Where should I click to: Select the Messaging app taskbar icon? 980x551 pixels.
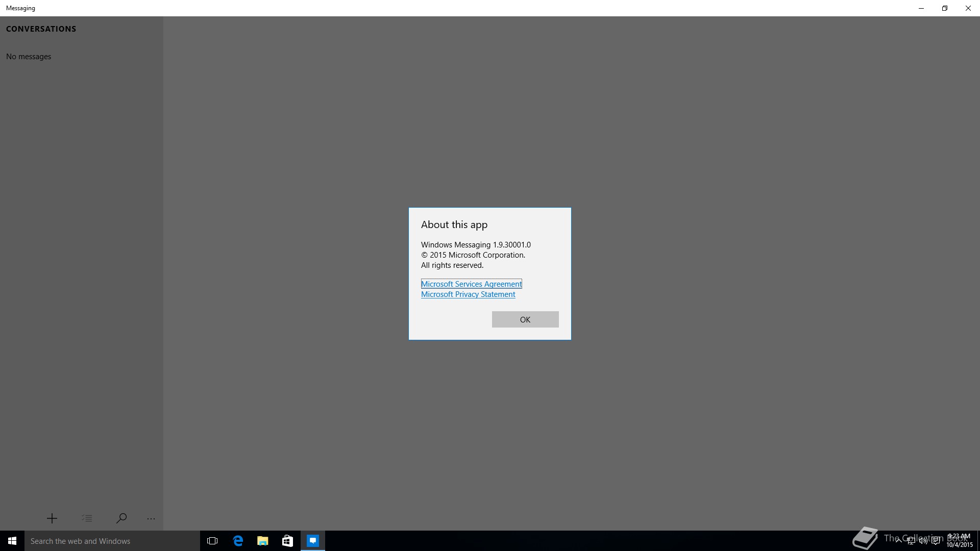click(x=313, y=541)
